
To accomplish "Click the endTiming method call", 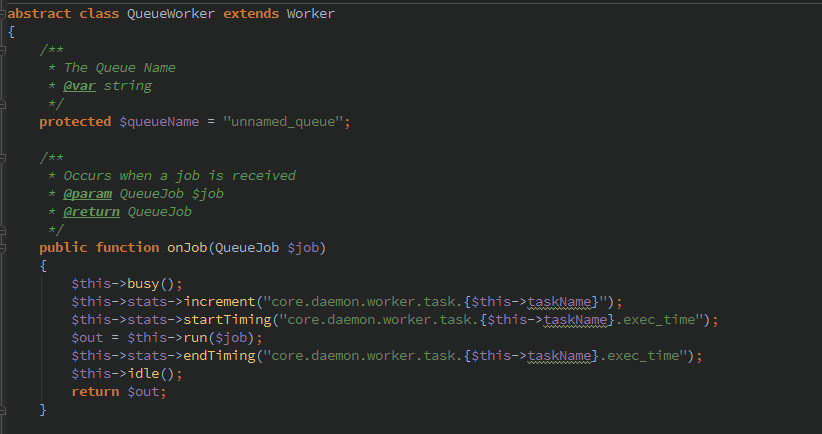I will [x=213, y=356].
